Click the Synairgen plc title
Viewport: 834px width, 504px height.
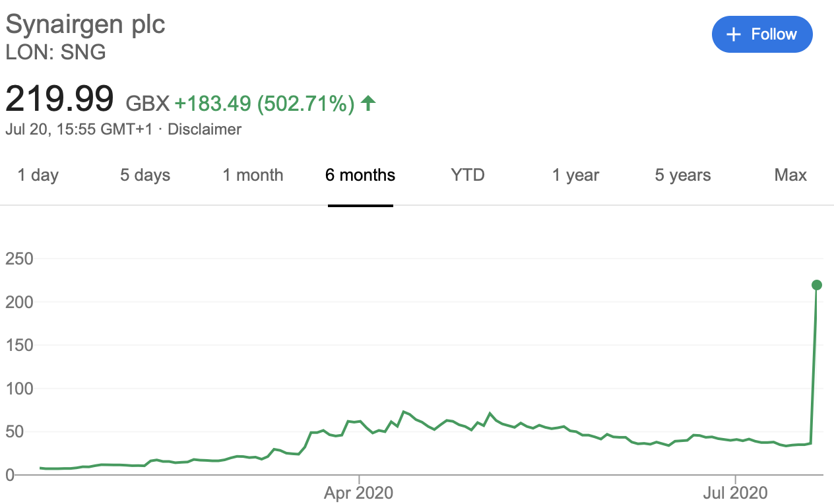[85, 24]
